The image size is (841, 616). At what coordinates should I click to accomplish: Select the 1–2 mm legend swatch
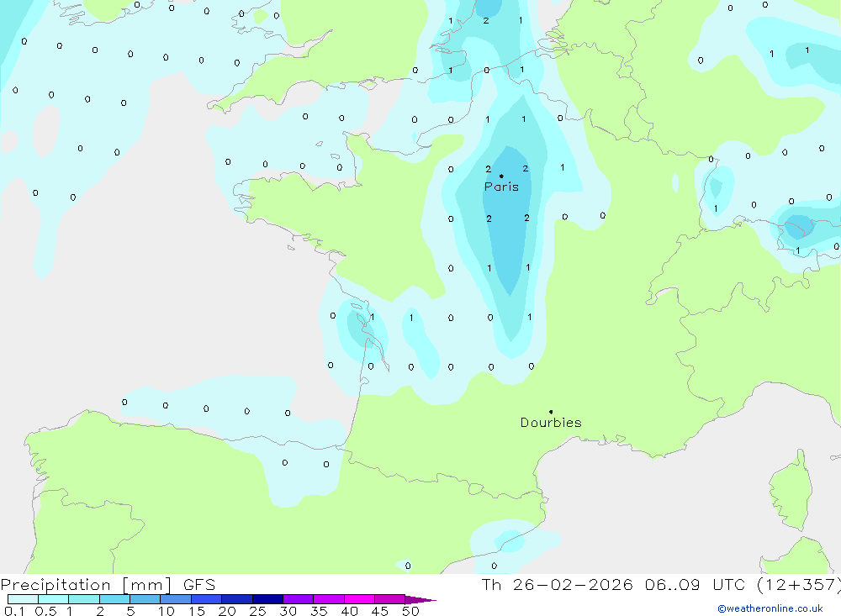click(x=84, y=599)
